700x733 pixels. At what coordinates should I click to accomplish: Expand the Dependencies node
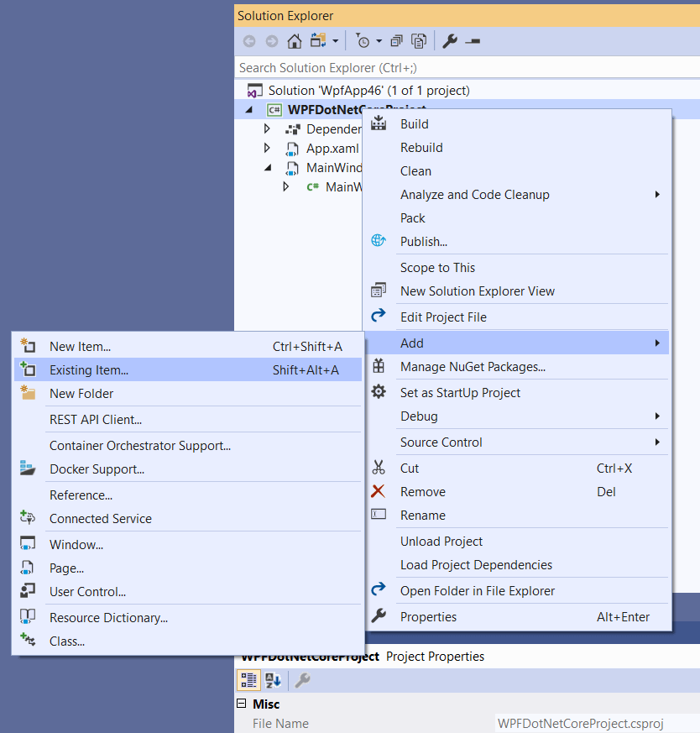(267, 128)
